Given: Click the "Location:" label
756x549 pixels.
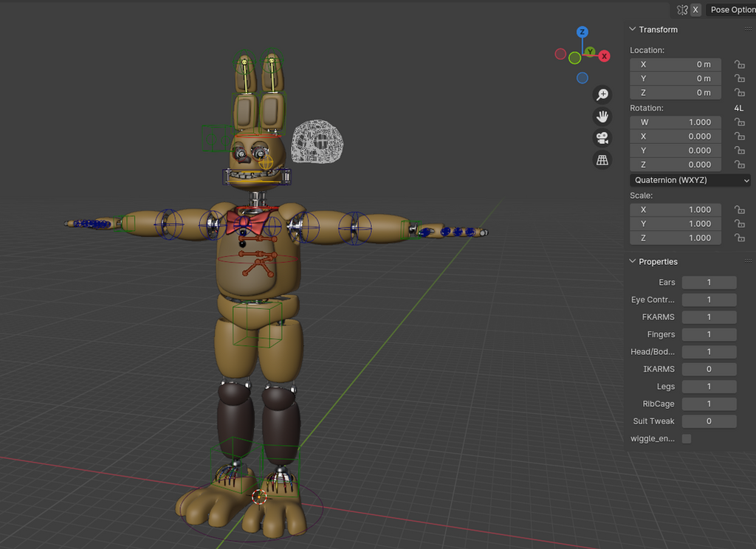Looking at the screenshot, I should tap(647, 50).
